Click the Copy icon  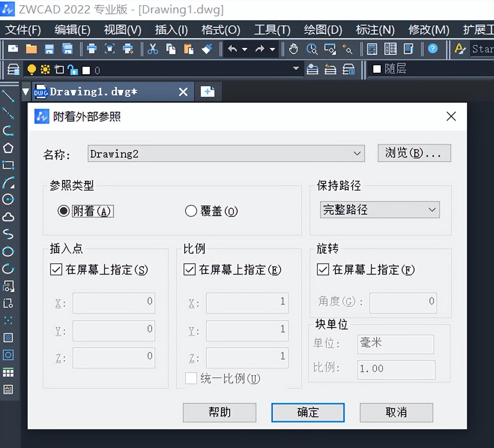[171, 49]
